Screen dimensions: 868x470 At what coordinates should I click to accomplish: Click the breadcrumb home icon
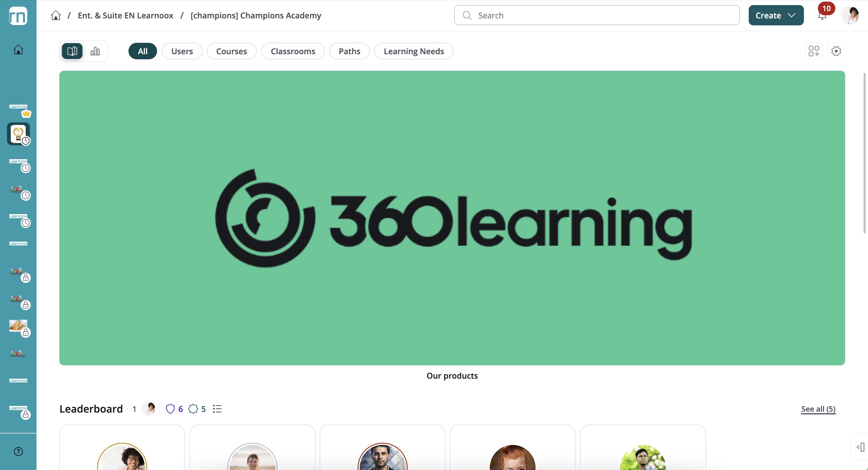click(56, 16)
